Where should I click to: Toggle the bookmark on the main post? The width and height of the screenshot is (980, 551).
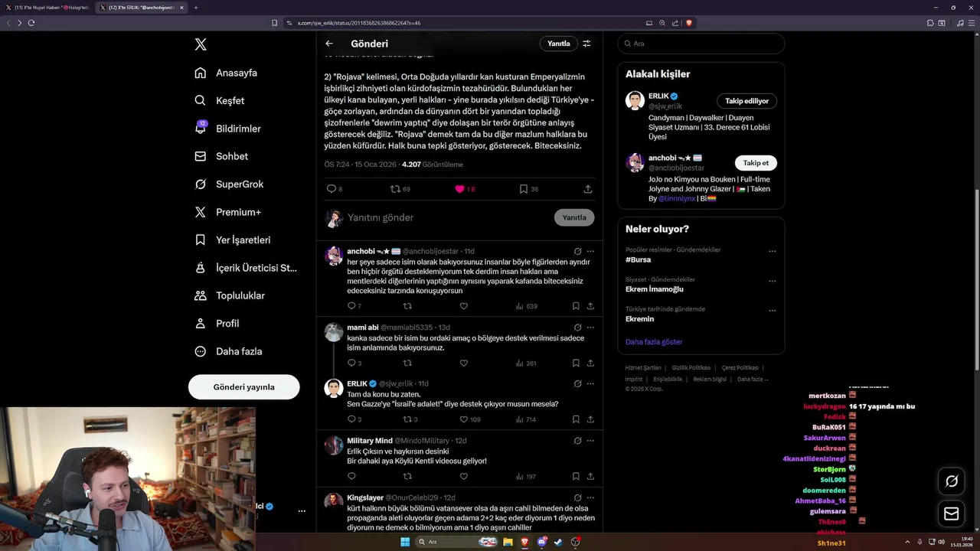tap(524, 189)
